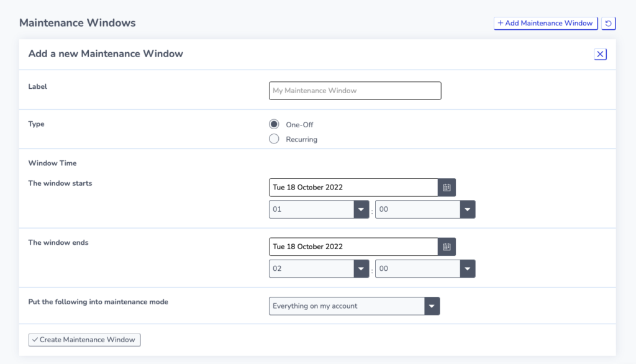Image resolution: width=636 pixels, height=364 pixels.
Task: Expand the end hour dropdown showing 02
Action: click(319, 268)
